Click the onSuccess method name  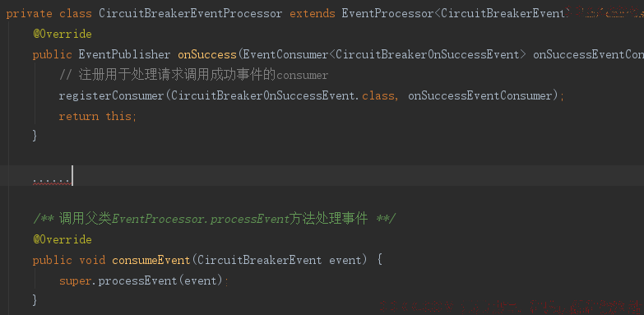click(207, 54)
